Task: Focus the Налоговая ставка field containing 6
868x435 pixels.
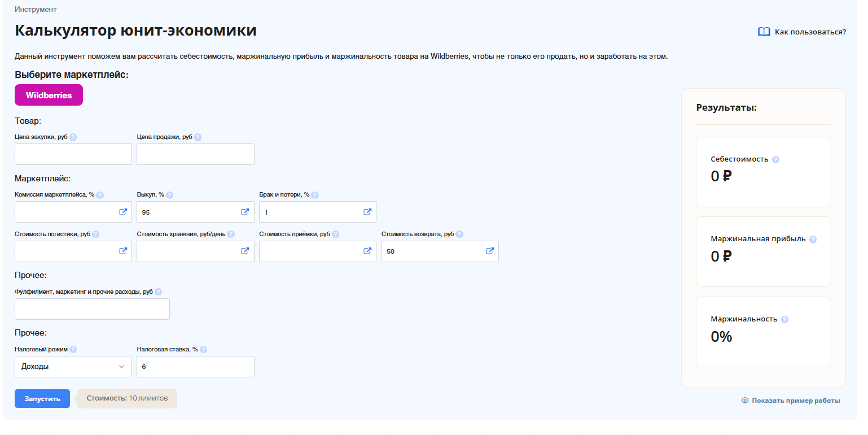Action: coord(195,367)
